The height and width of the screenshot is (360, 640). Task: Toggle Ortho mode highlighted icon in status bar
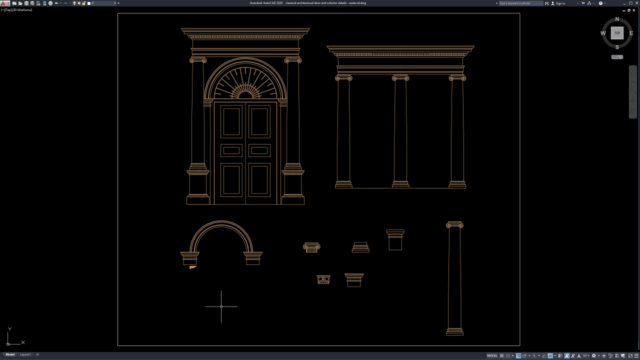point(518,356)
